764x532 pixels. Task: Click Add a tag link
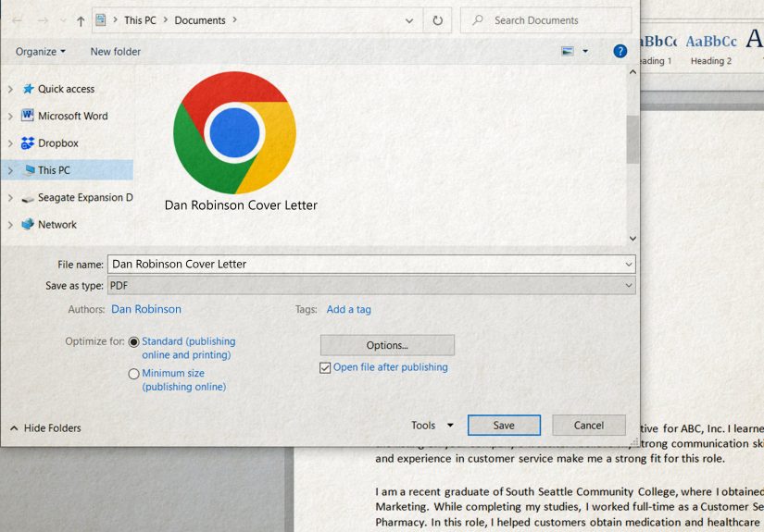[x=348, y=309]
